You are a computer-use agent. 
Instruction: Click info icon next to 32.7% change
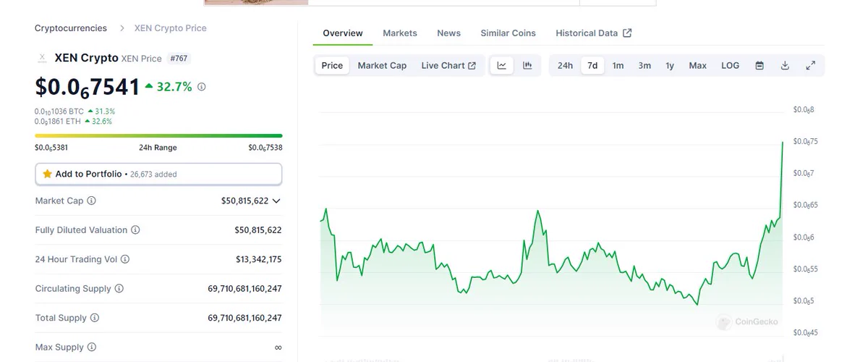click(x=201, y=87)
